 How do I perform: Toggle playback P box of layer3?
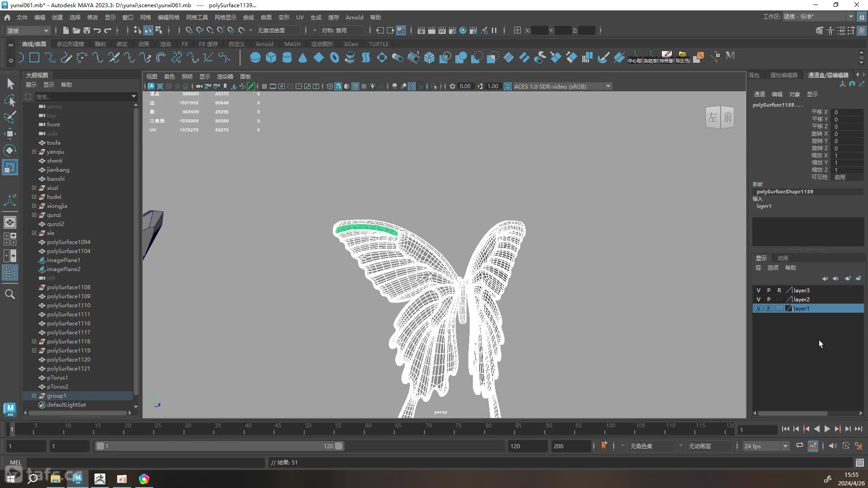(769, 290)
